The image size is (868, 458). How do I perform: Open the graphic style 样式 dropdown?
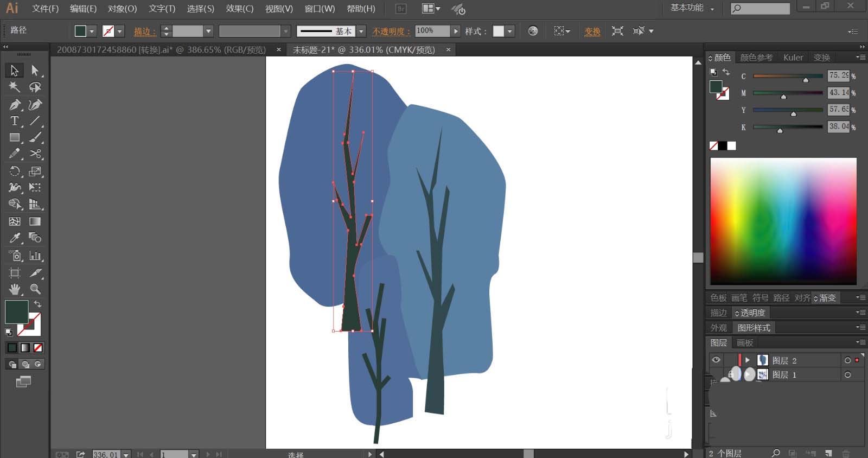(510, 31)
